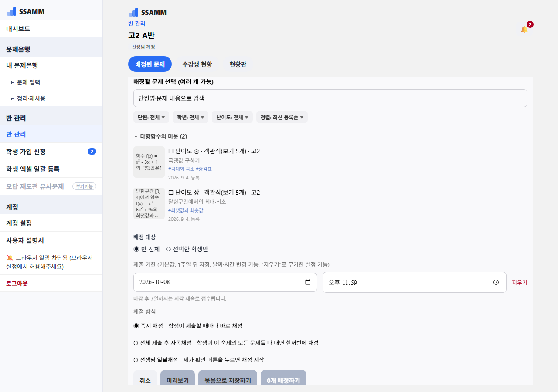This screenshot has width=558, height=392.
Task: Open 학생 엑셀 일괄 등록 menu item
Action: pos(51,169)
